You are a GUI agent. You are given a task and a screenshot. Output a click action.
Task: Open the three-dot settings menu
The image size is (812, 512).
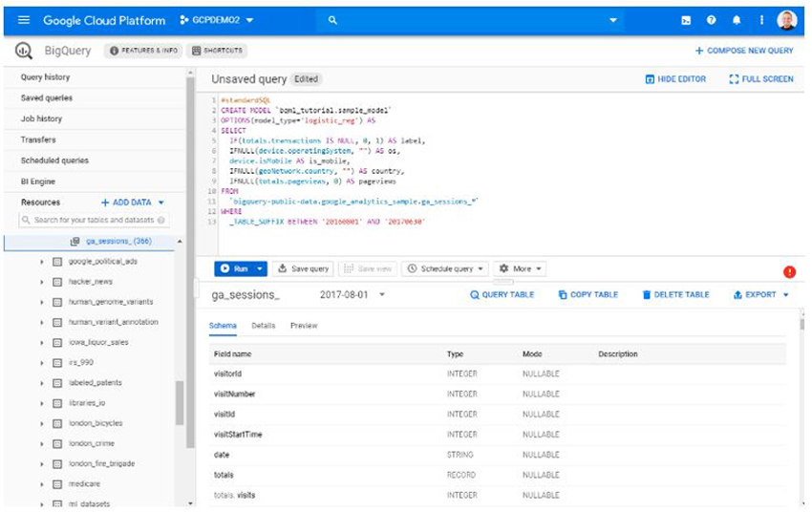click(x=761, y=20)
